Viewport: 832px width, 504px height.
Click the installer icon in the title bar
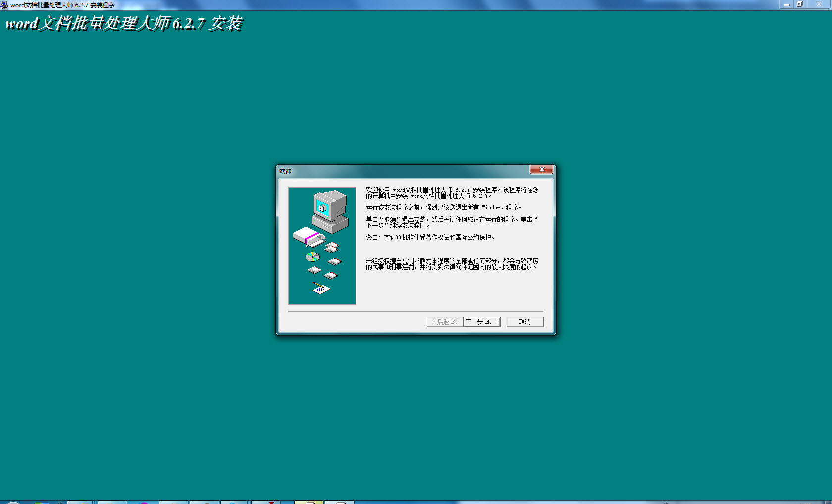pos(4,5)
